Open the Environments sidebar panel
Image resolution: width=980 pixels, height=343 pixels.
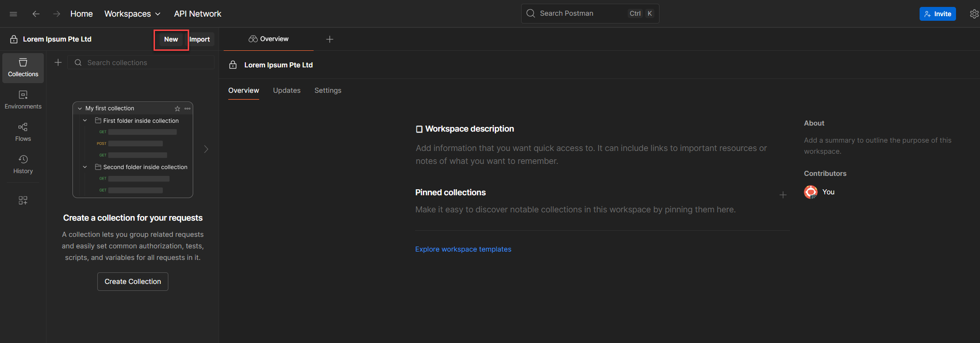click(x=23, y=100)
